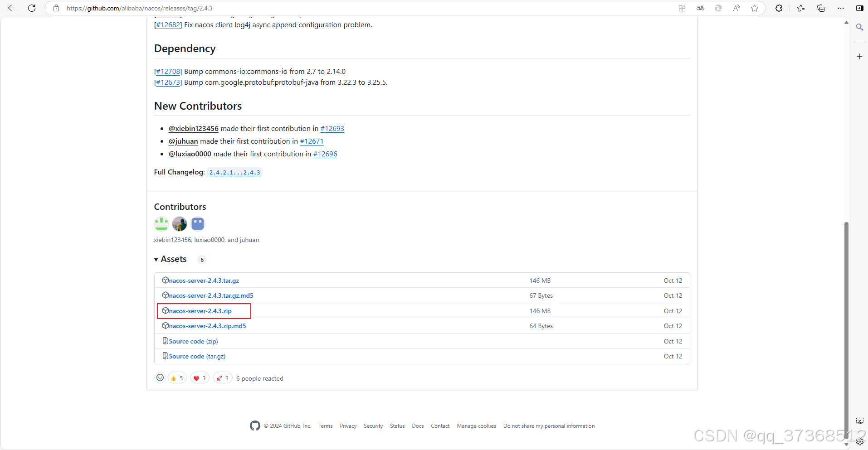Open issue #12708 link
This screenshot has height=450, width=868.
(168, 72)
